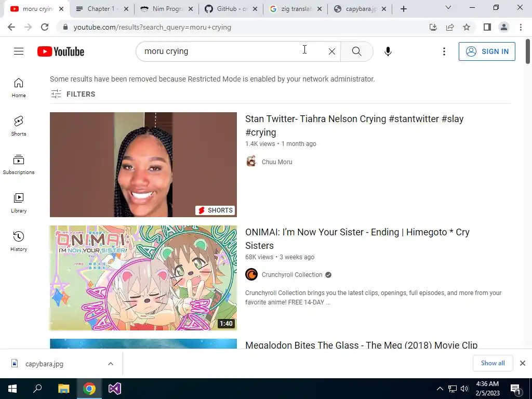Show hidden system tray icons

click(440, 389)
